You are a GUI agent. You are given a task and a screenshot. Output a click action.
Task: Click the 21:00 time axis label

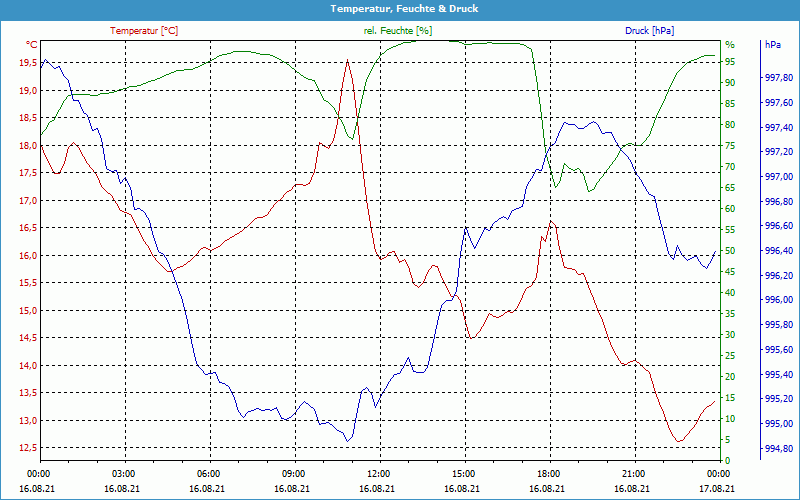[x=633, y=473]
